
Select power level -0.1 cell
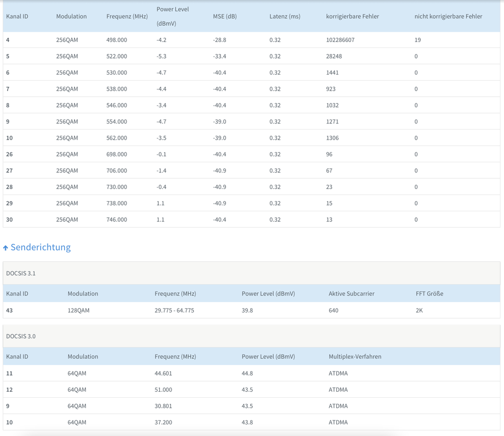tap(161, 154)
